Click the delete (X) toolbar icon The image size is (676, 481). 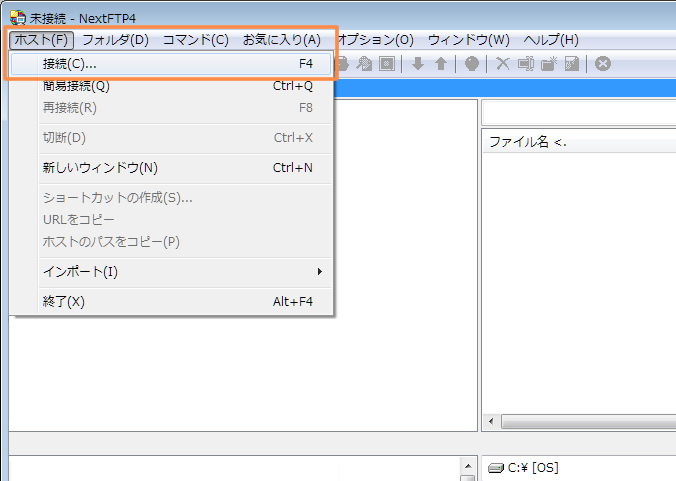503,64
